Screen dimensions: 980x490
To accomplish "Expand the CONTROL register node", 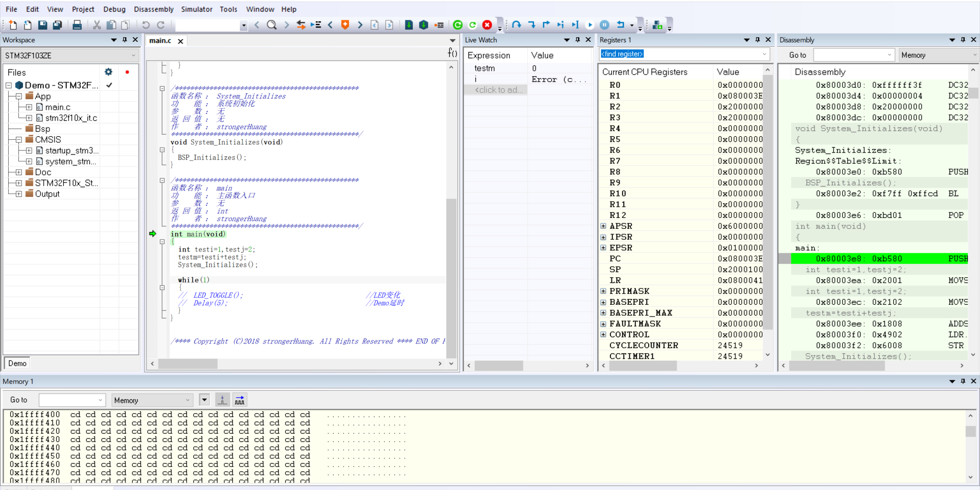I will [x=603, y=334].
